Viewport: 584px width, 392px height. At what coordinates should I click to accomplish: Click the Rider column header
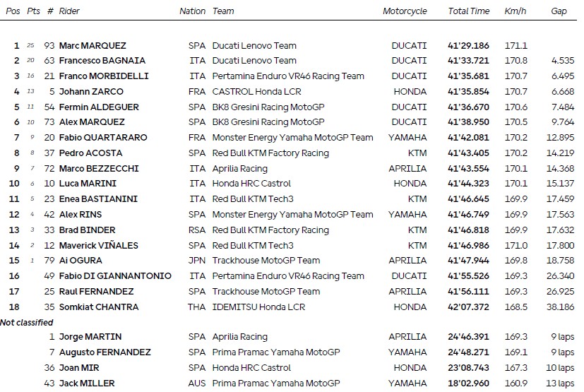[x=69, y=11]
